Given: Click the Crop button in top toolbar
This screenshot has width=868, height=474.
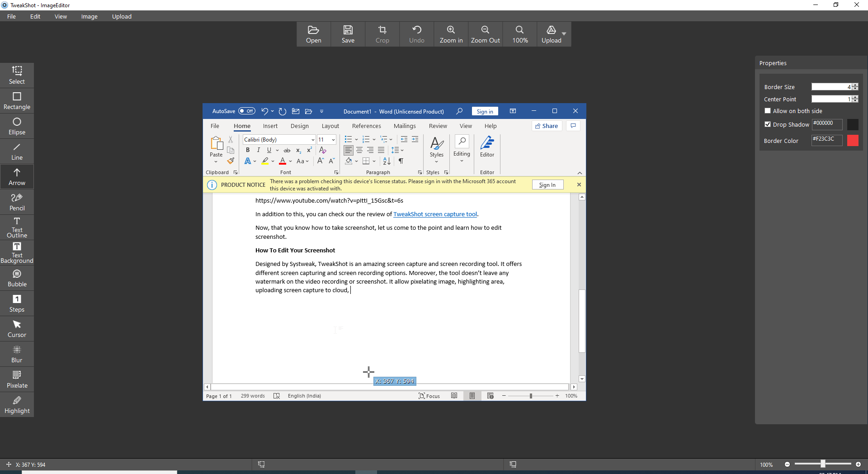Looking at the screenshot, I should [x=382, y=34].
